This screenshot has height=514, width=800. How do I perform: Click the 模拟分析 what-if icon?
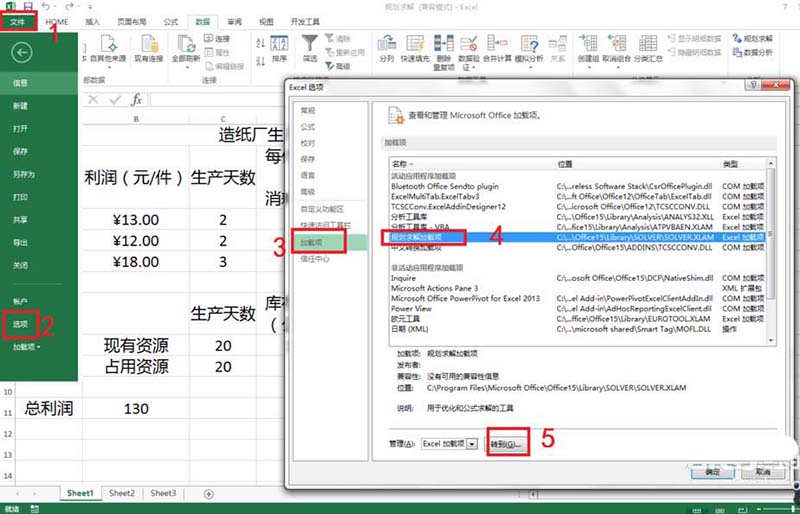coord(529,43)
